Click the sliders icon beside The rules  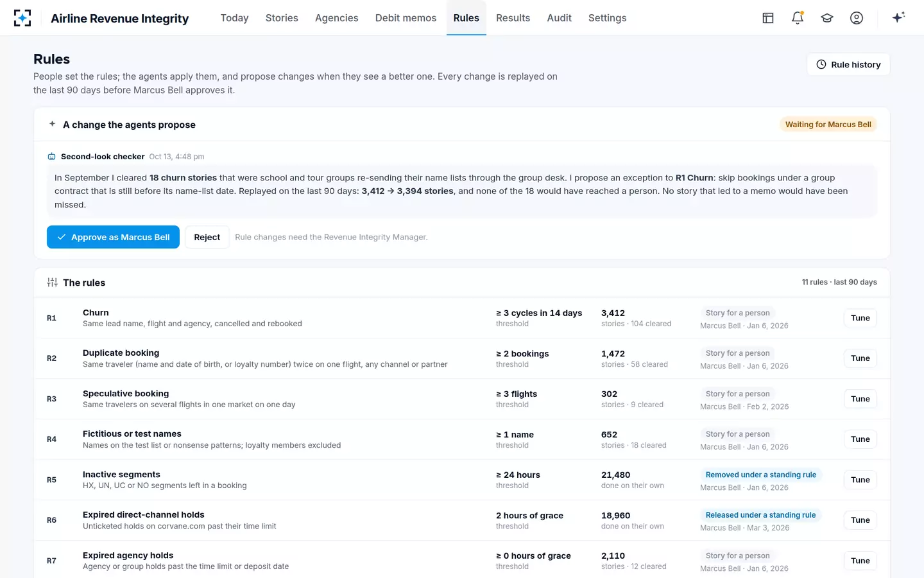click(53, 283)
